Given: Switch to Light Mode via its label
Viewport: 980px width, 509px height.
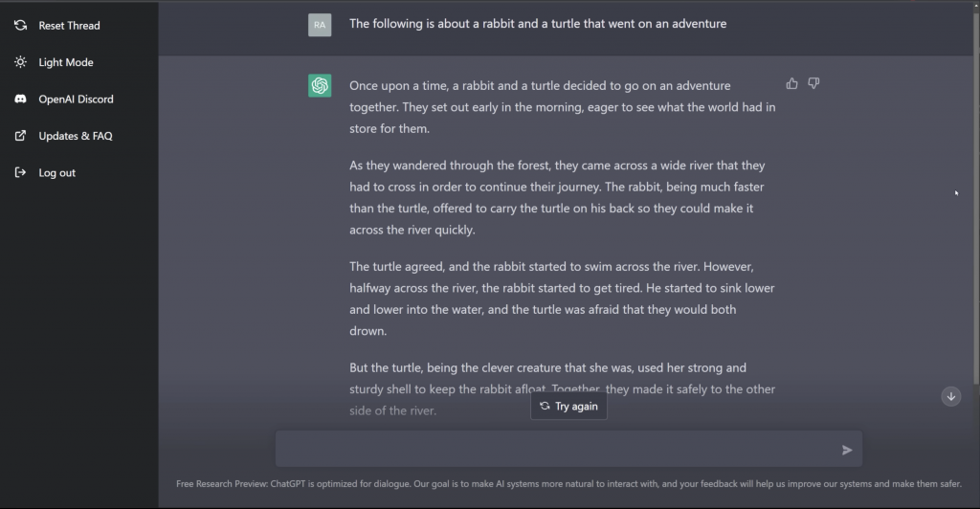Looking at the screenshot, I should (66, 62).
